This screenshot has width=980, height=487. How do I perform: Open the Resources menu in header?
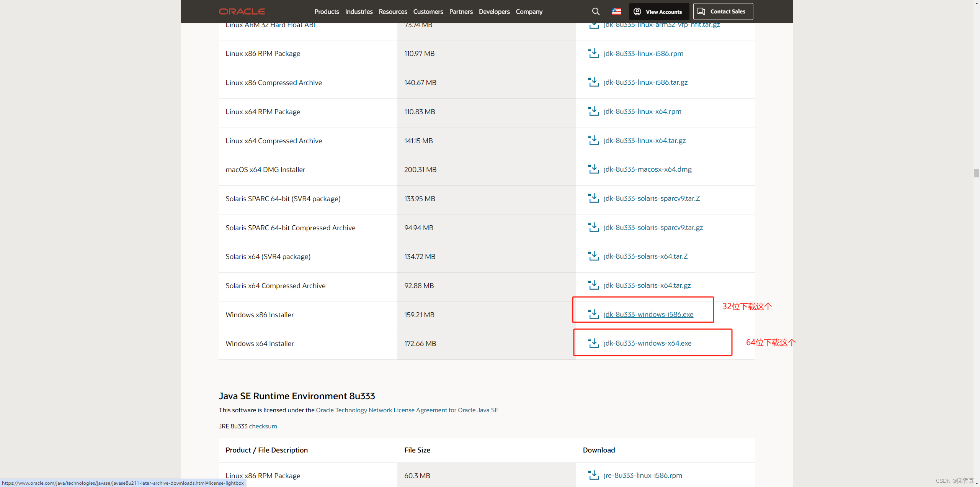(x=393, y=11)
